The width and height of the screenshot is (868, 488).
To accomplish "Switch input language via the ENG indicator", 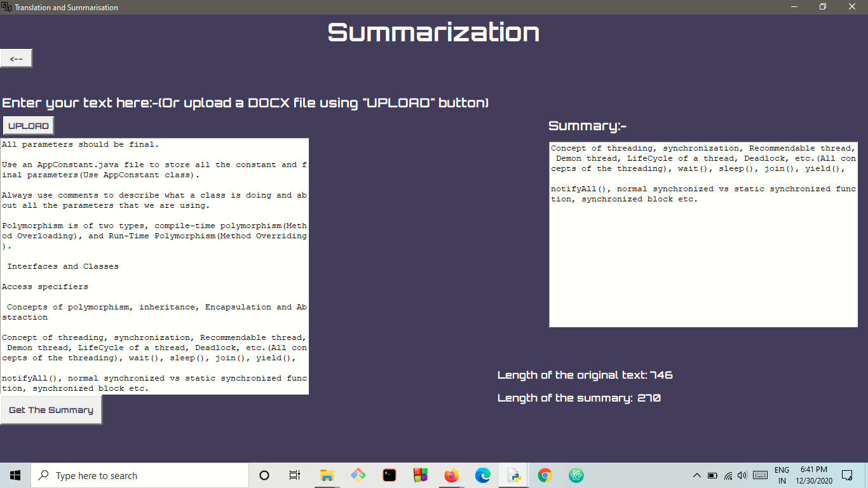I will click(782, 475).
